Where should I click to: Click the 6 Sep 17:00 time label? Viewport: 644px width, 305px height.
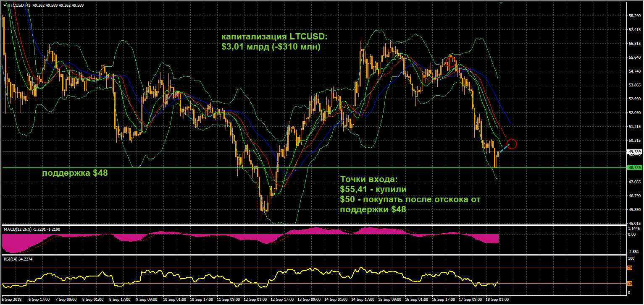(x=39, y=300)
